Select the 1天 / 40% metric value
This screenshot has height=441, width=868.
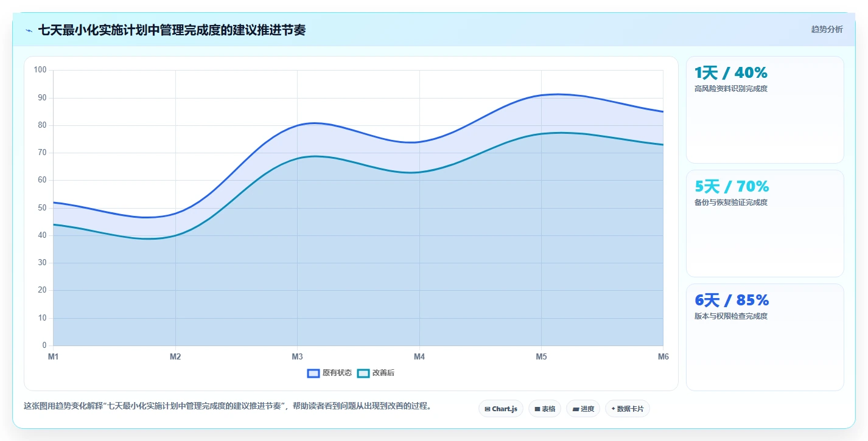pos(730,73)
